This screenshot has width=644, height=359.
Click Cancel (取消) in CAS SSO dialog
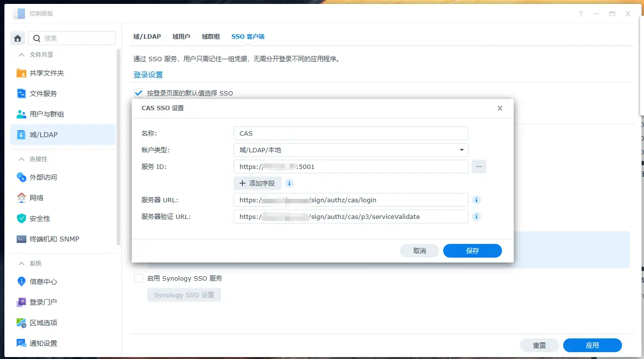point(419,251)
